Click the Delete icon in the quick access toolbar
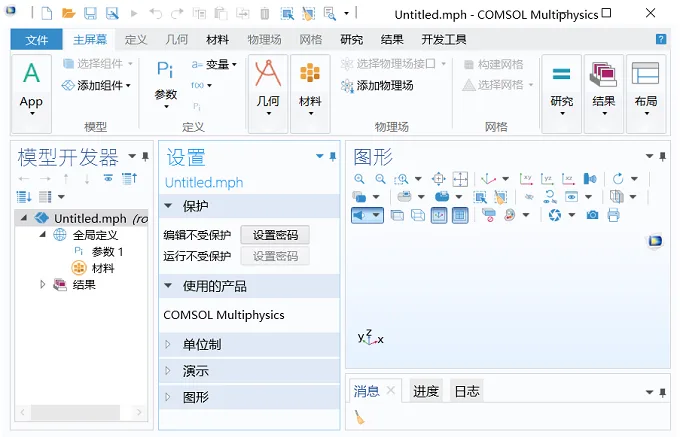This screenshot has height=437, width=680. 265,14
